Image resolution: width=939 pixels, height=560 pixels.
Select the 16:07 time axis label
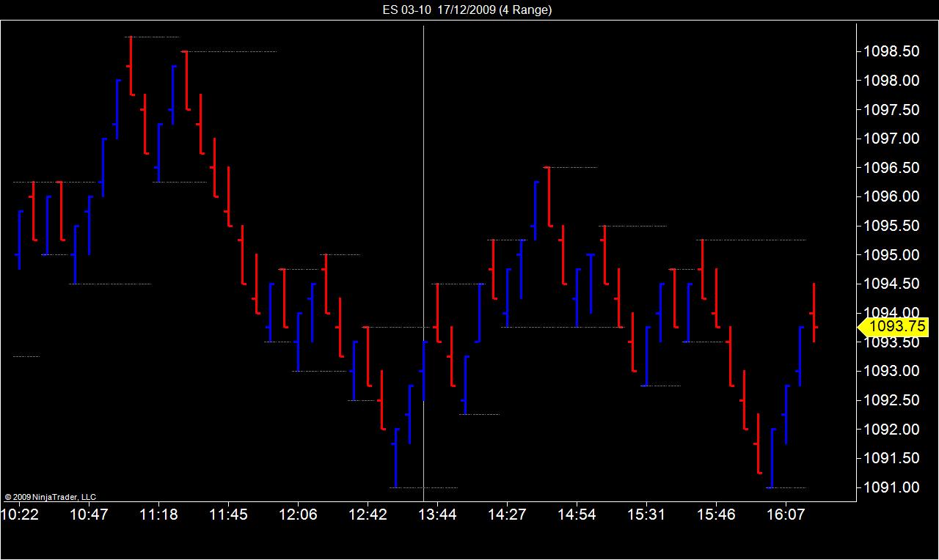pos(786,515)
